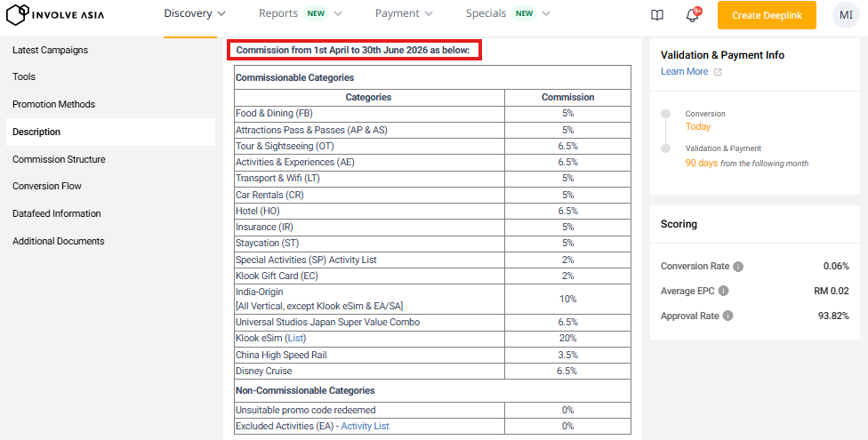Open the notifications bell
Image resolution: width=868 pixels, height=440 pixels.
pos(692,15)
